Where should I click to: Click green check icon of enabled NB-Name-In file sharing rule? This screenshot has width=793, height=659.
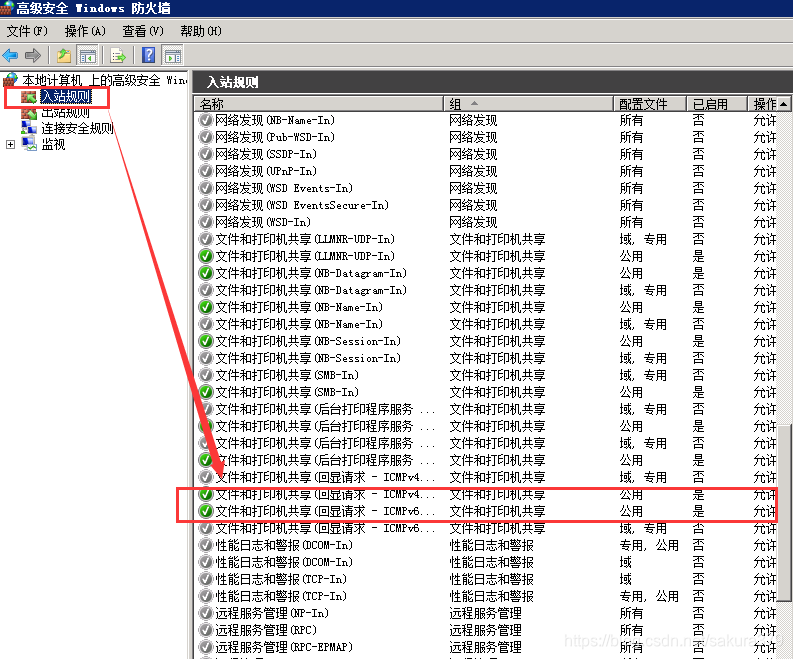point(205,307)
